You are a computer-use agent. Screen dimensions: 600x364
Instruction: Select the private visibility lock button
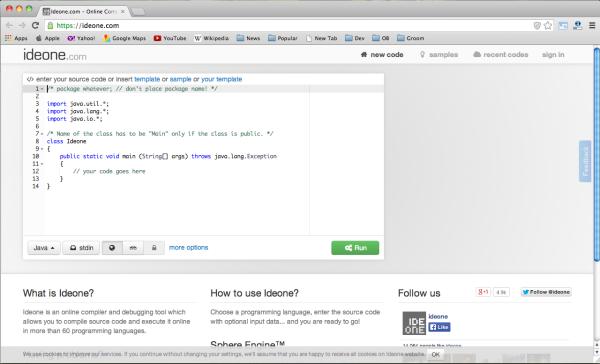(154, 248)
